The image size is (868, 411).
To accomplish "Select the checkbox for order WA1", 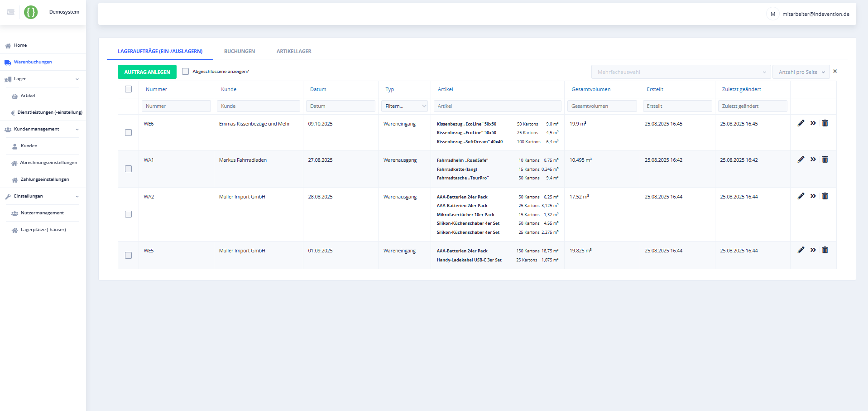I will coord(128,169).
